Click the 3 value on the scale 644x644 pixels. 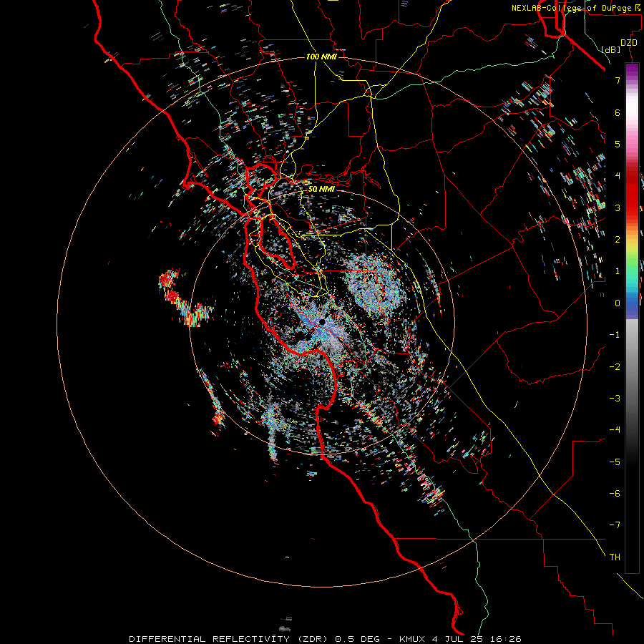(618, 208)
